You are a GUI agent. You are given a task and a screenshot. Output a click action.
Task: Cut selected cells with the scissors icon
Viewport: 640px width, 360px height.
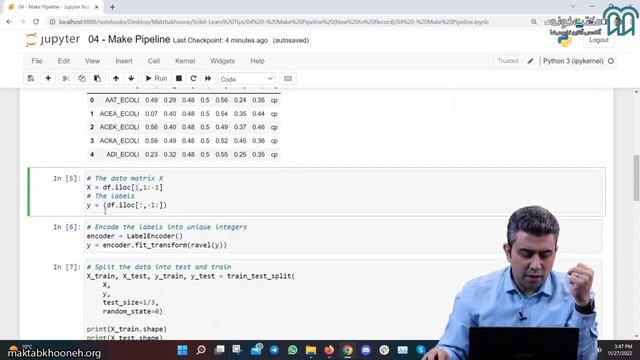coord(66,78)
